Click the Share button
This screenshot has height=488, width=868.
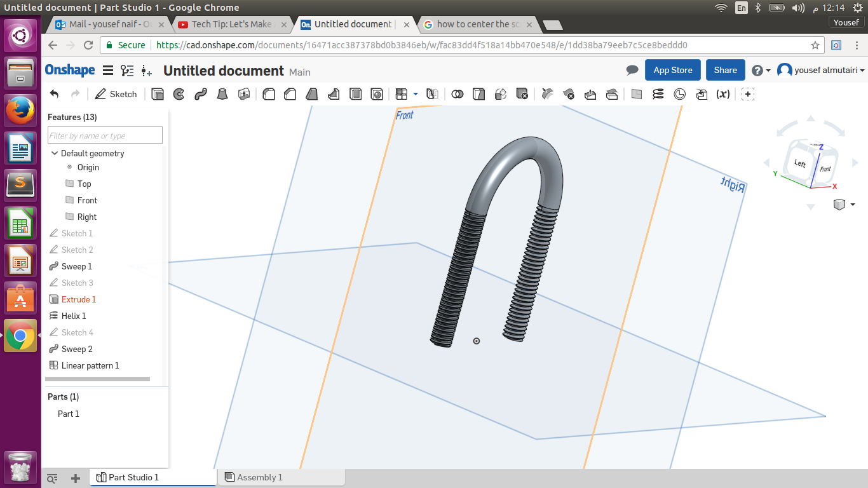[726, 70]
